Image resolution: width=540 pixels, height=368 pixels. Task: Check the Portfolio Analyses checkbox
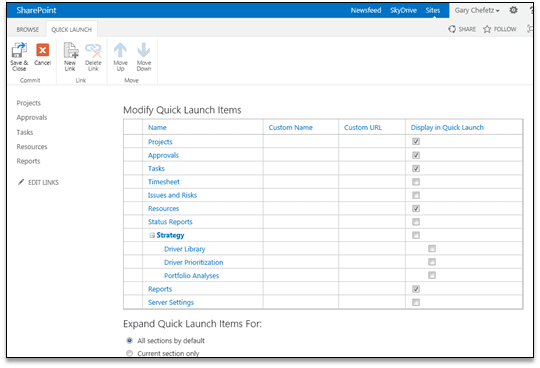432,275
